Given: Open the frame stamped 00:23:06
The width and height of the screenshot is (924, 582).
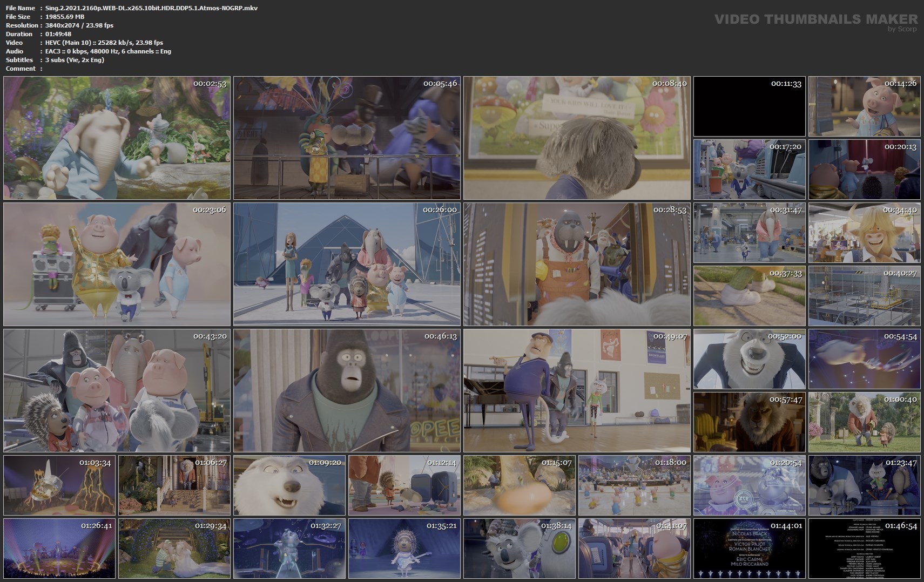Looking at the screenshot, I should click(x=117, y=265).
